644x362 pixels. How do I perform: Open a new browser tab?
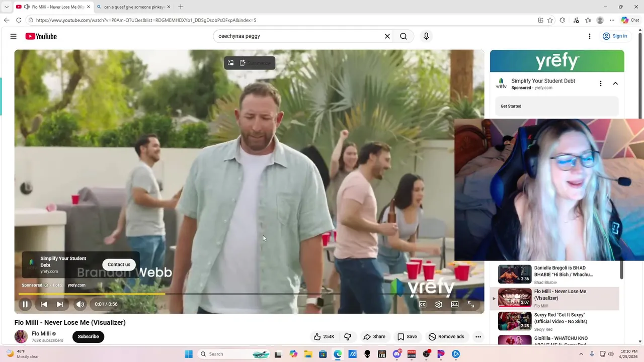(x=181, y=7)
